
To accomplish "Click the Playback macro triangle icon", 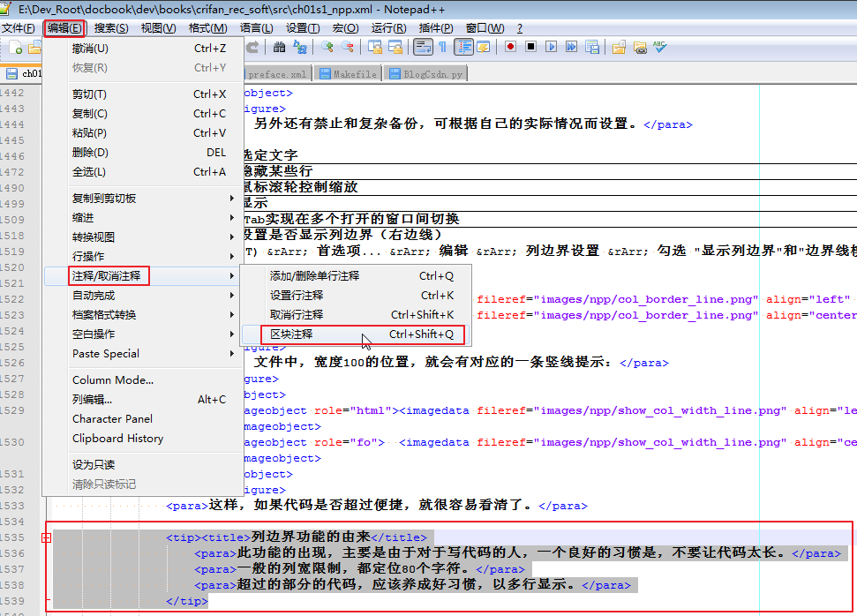I will point(551,47).
